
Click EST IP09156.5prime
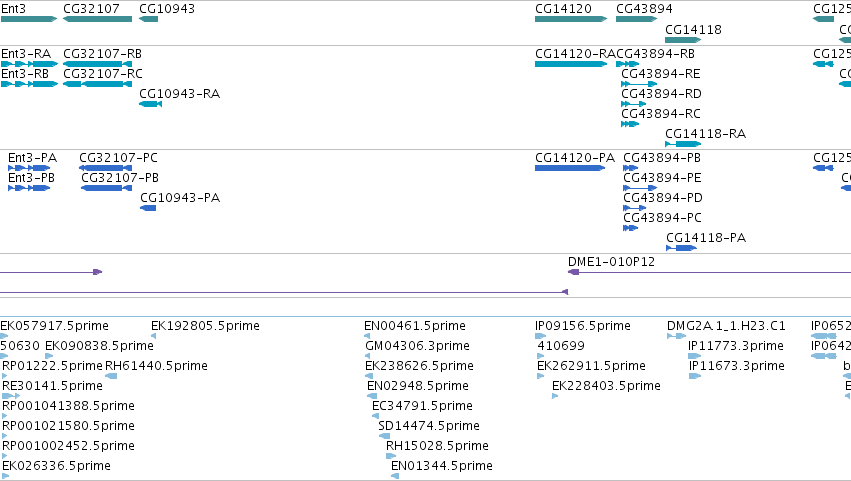541,336
